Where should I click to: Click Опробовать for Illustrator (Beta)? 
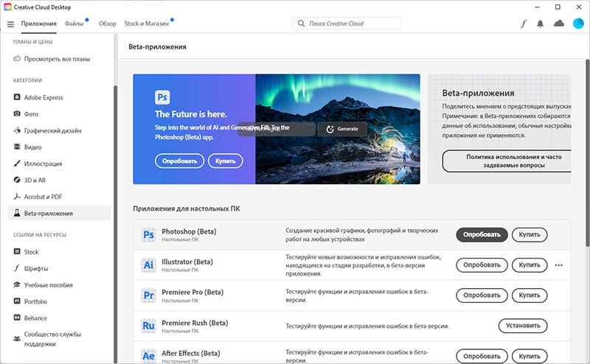[x=482, y=265]
